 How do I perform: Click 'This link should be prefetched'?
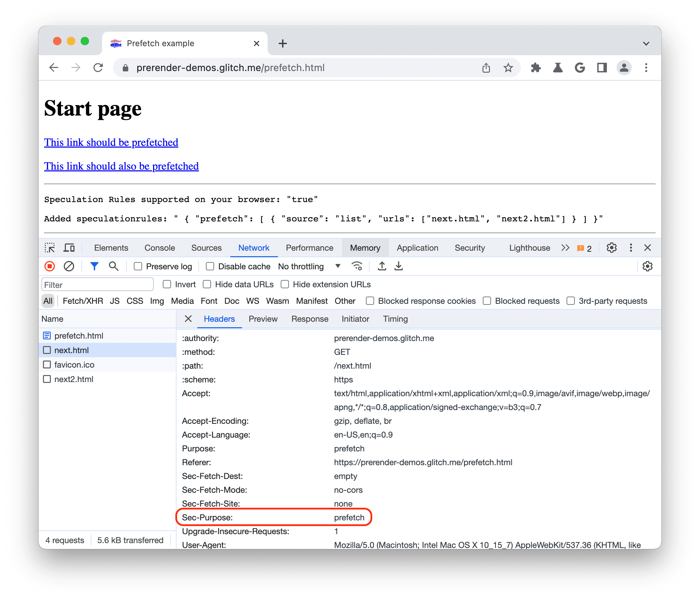click(x=111, y=142)
